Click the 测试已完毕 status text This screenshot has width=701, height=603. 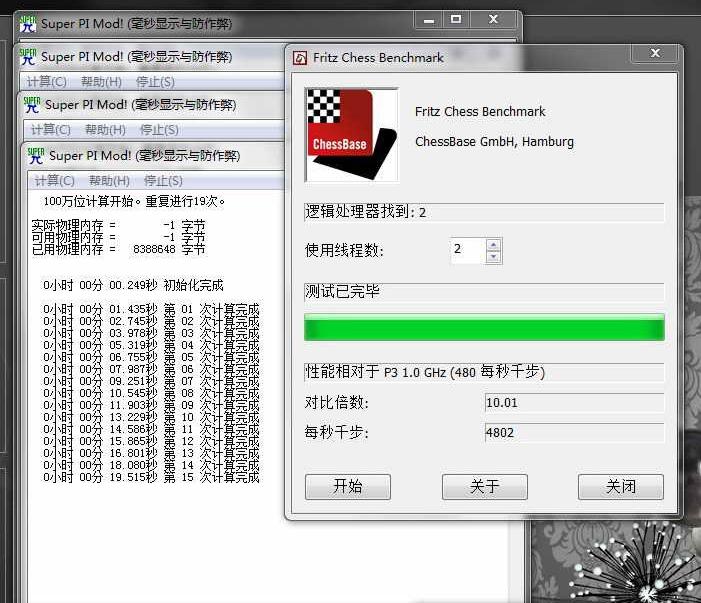(x=342, y=291)
